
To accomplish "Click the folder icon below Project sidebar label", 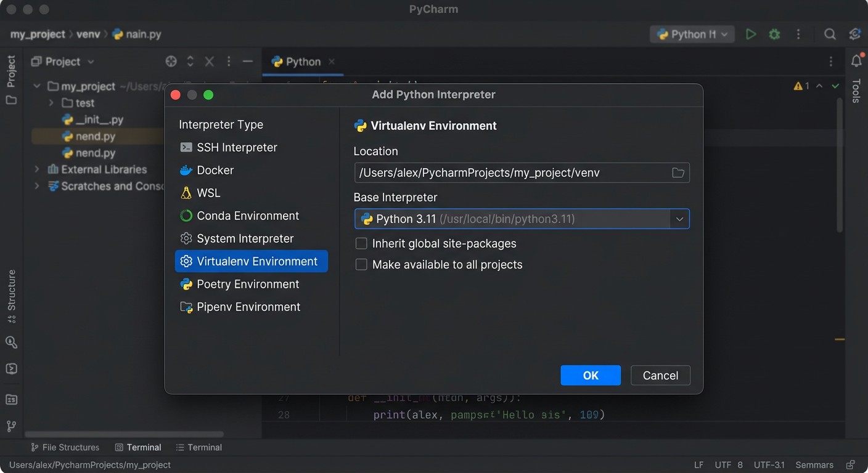I will click(11, 100).
